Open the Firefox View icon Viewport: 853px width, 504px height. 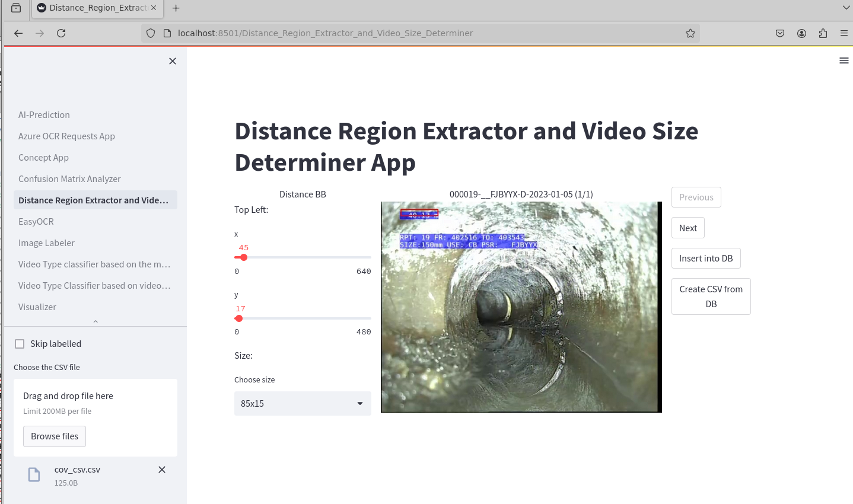click(16, 8)
